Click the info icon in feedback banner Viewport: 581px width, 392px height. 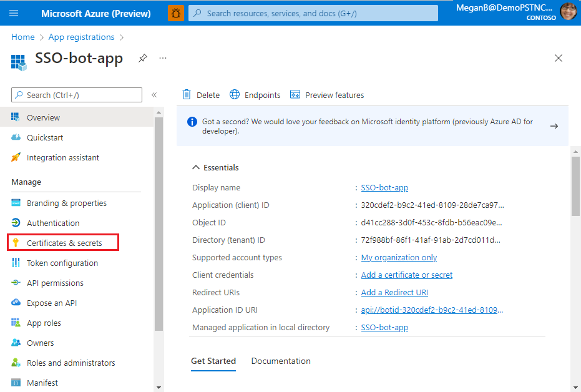[x=192, y=122]
